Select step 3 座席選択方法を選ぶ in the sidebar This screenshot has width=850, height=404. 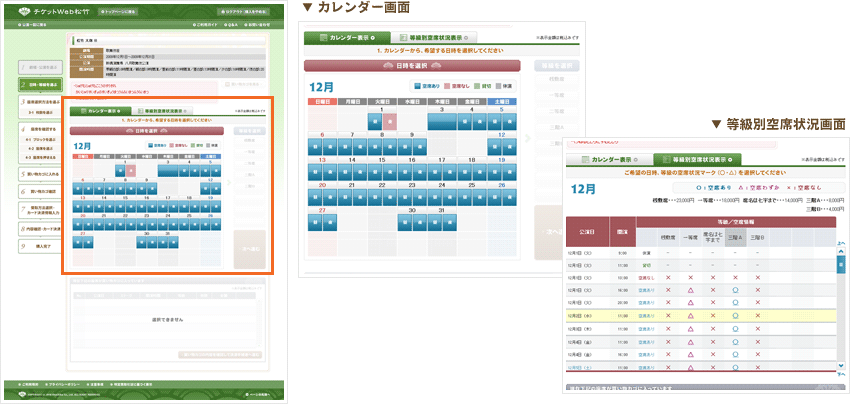pyautogui.click(x=41, y=101)
